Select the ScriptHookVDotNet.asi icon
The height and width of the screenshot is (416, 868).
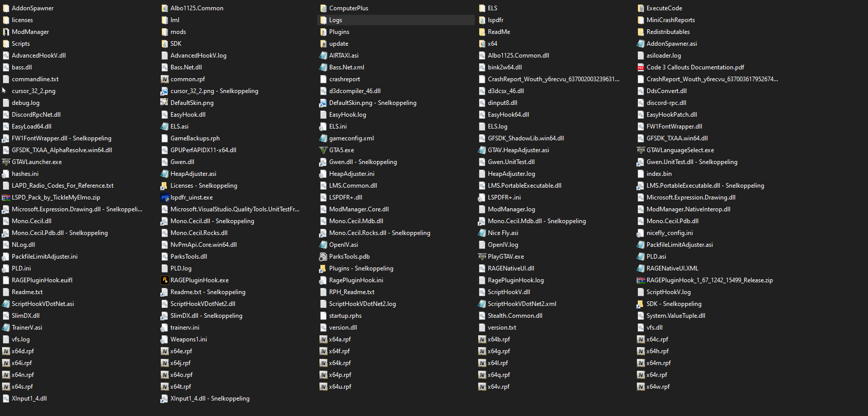click(x=6, y=304)
